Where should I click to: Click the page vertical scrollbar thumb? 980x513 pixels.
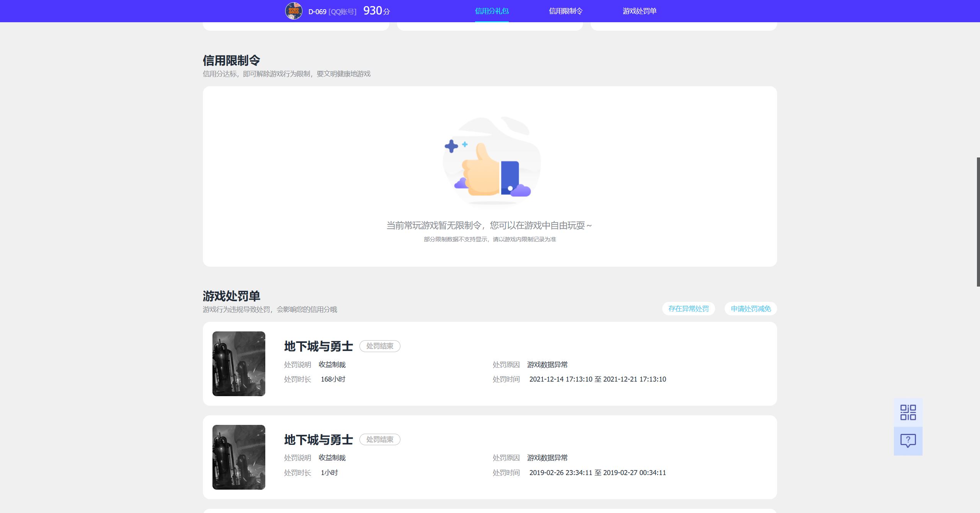coord(978,221)
